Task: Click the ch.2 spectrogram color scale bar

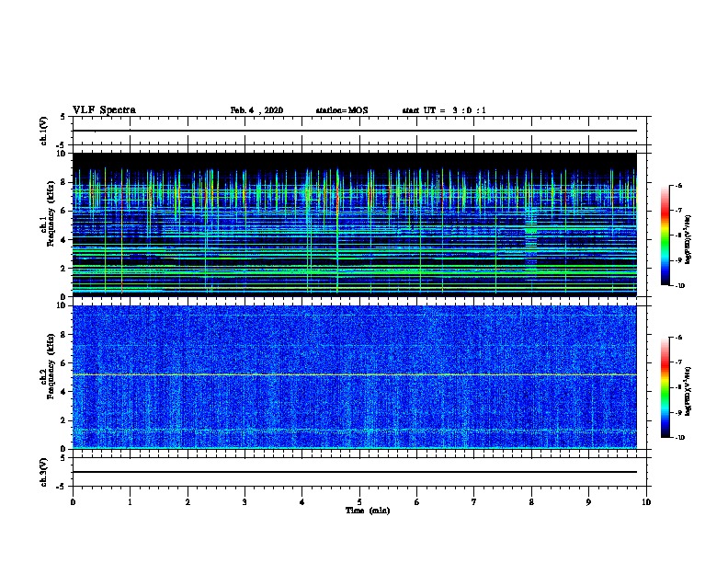Action: tap(665, 387)
